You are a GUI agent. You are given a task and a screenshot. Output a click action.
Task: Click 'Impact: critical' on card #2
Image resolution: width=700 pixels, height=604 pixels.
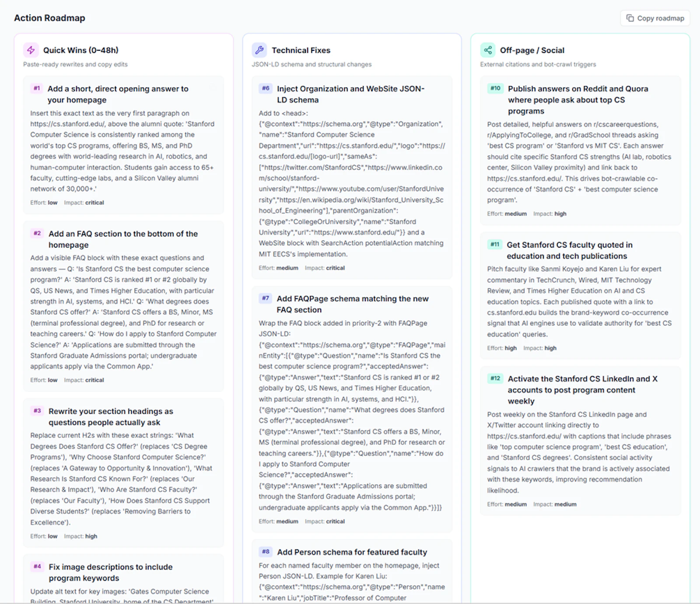(84, 380)
